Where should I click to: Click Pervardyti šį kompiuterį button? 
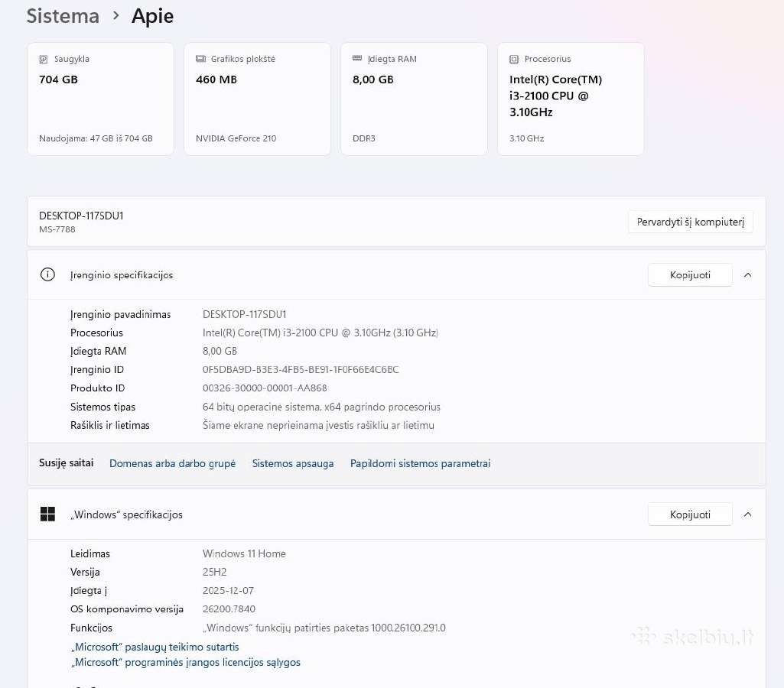[x=691, y=222]
